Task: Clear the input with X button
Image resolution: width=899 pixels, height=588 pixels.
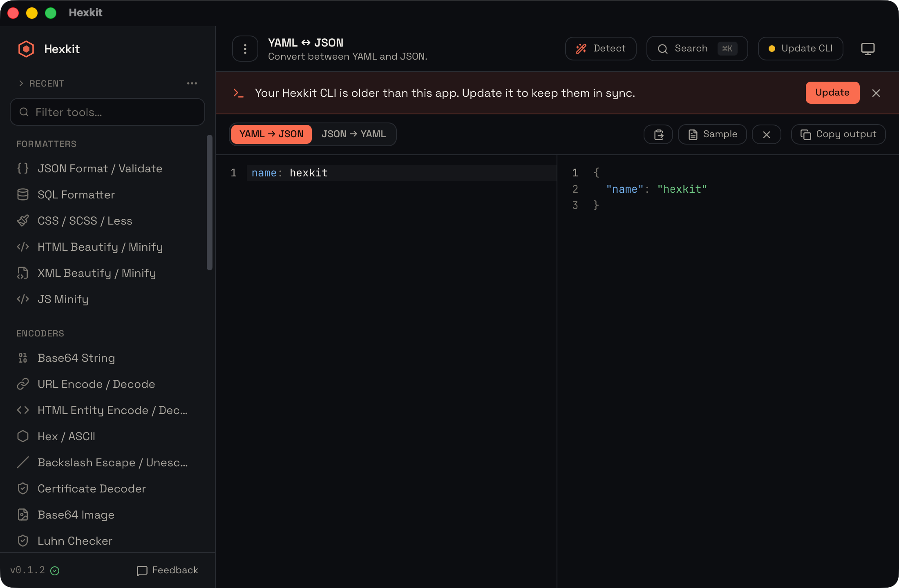Action: tap(767, 134)
